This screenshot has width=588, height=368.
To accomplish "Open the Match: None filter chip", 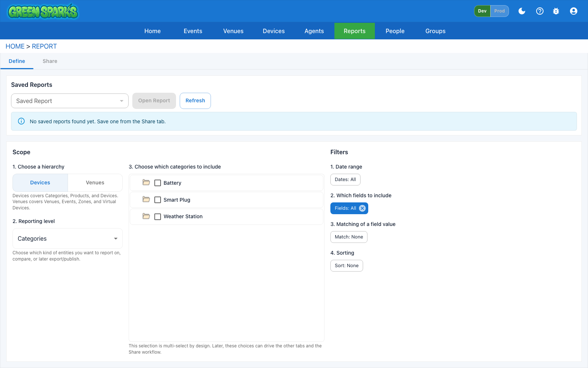I will click(349, 237).
